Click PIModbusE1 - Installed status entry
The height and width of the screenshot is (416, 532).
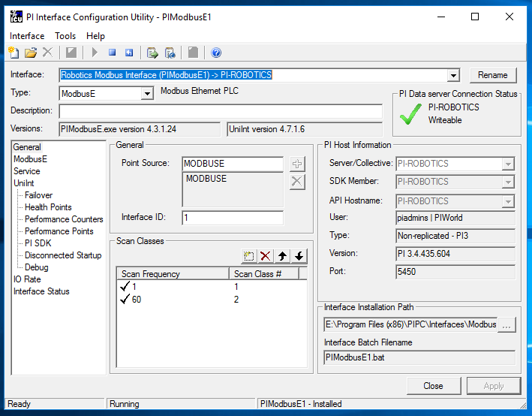coord(390,404)
